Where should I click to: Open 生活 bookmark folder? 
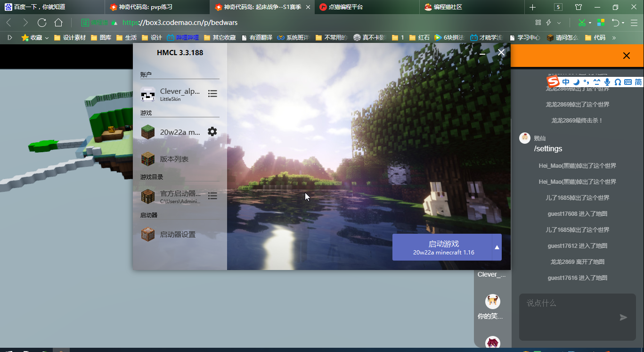click(x=126, y=38)
